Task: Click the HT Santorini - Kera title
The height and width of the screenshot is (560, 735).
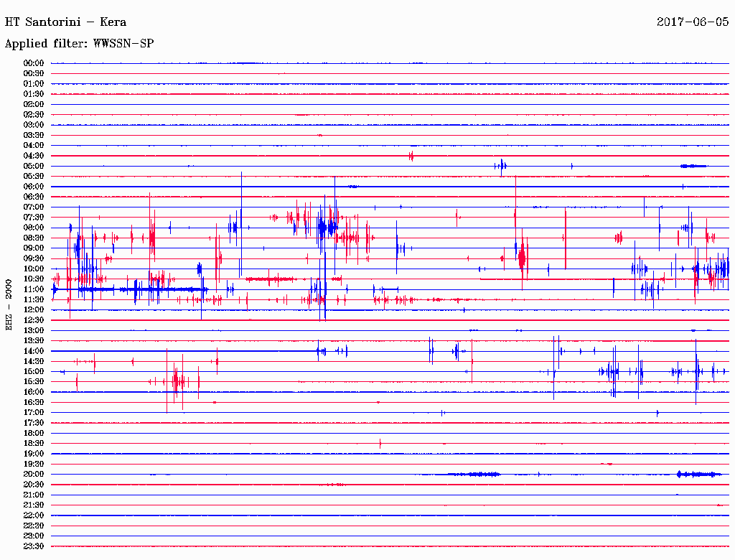Action: pos(65,22)
